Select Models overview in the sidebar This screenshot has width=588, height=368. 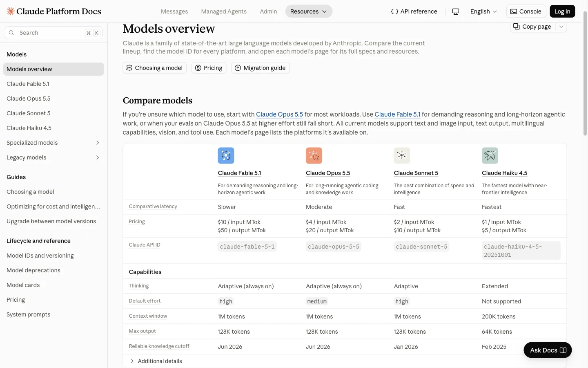coord(53,69)
